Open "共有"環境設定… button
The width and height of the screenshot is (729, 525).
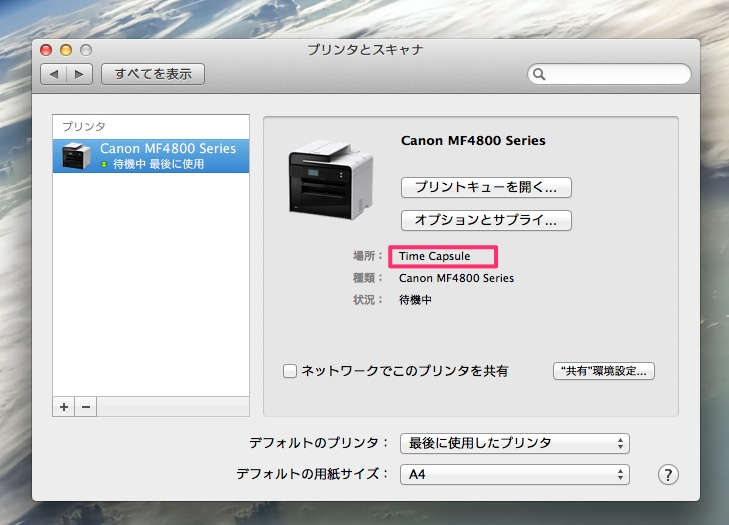tap(604, 371)
